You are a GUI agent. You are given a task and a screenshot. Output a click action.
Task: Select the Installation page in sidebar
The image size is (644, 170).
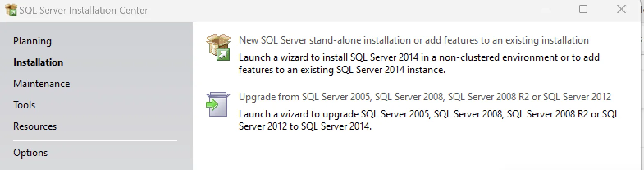38,62
